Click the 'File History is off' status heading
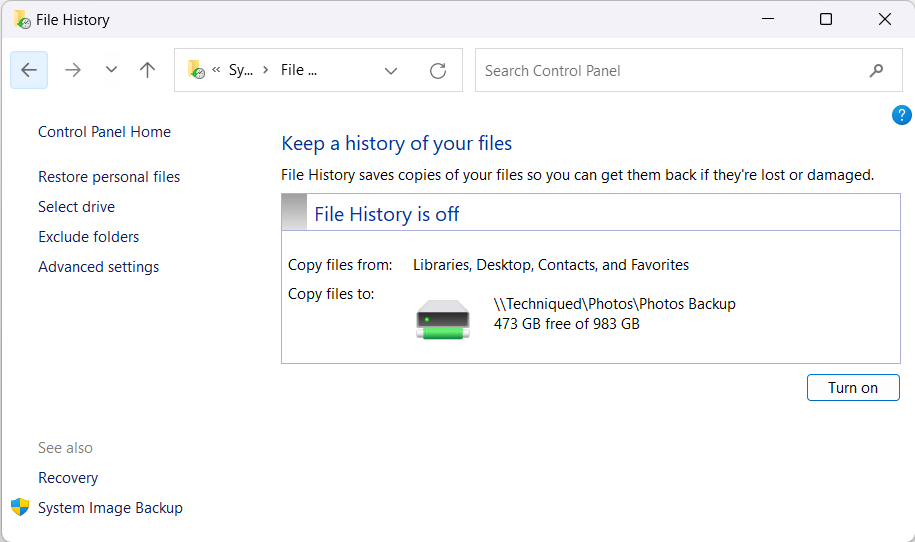Image resolution: width=915 pixels, height=542 pixels. click(x=386, y=214)
